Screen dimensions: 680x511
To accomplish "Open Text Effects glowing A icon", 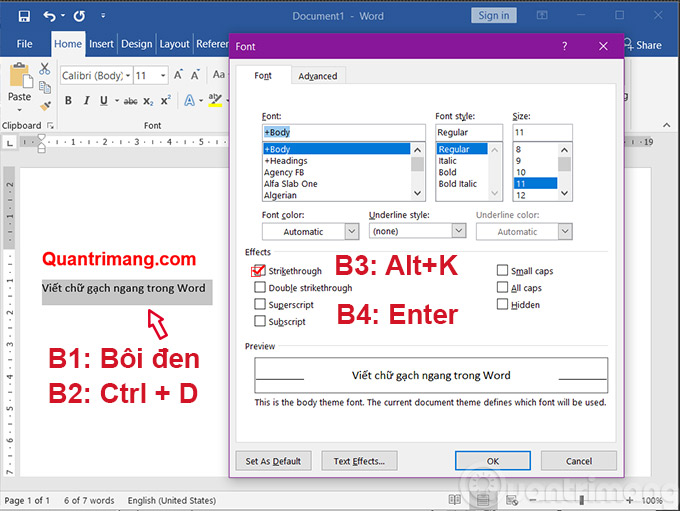I will [190, 101].
